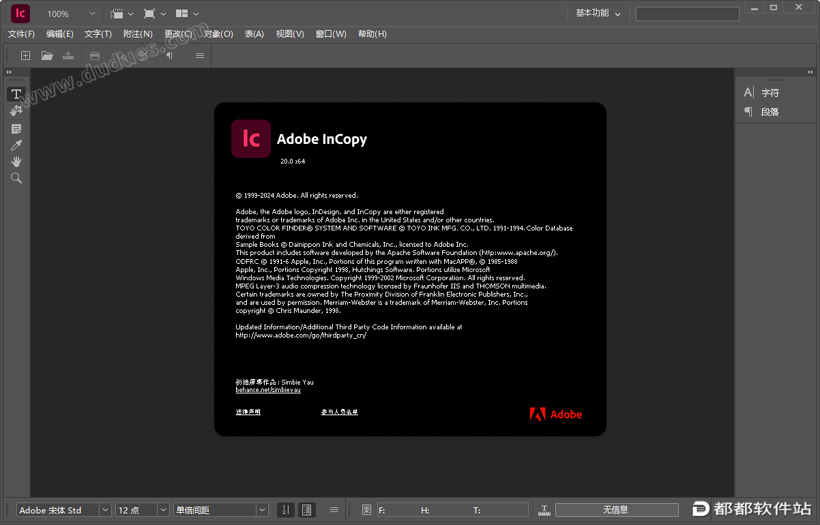Open the arrange documents dropdown

pos(187,14)
